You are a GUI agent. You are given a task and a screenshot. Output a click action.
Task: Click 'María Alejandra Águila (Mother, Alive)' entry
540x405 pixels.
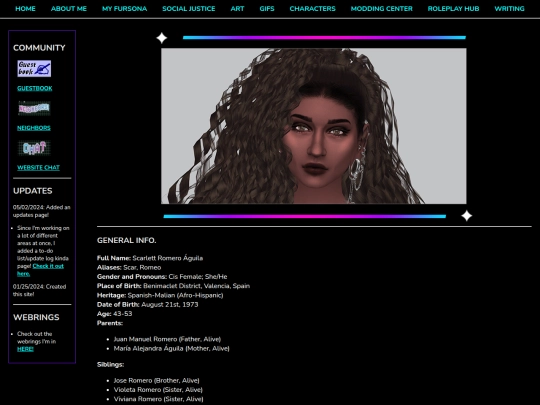(172, 349)
